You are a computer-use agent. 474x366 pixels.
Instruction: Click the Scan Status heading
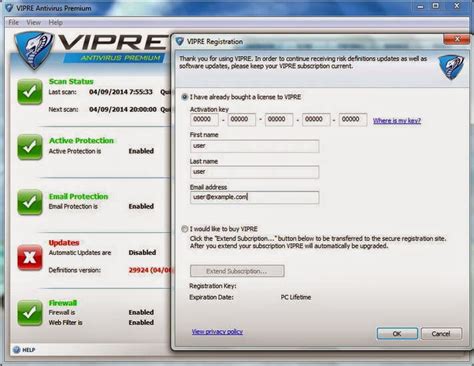click(71, 81)
